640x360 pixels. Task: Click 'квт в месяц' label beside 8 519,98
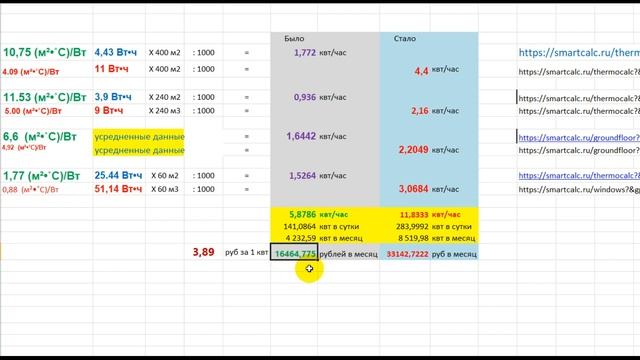coord(453,238)
